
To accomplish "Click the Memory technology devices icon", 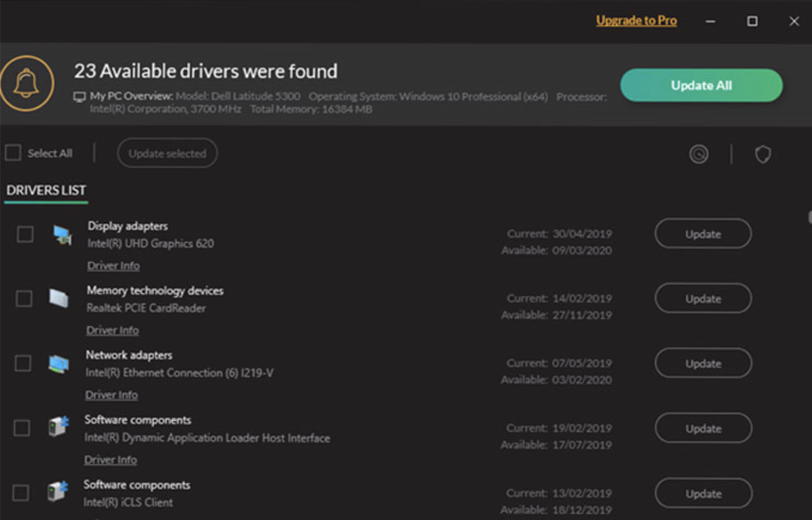I will point(59,299).
